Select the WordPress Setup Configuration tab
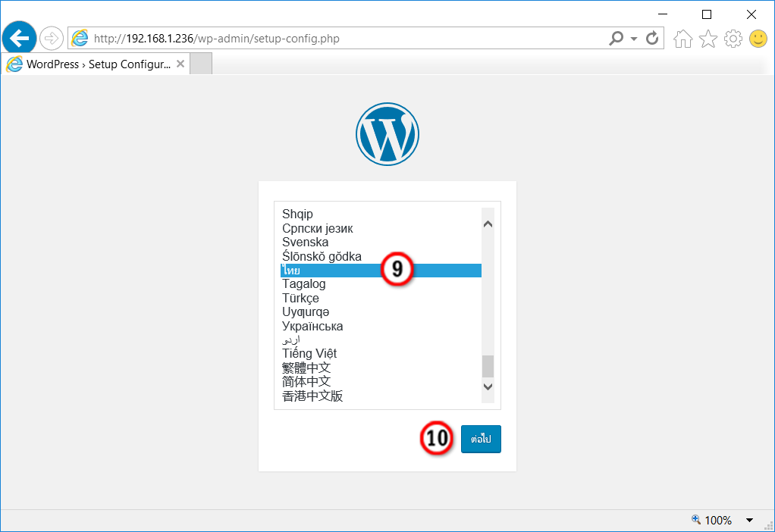Image resolution: width=775 pixels, height=532 pixels. coord(96,64)
